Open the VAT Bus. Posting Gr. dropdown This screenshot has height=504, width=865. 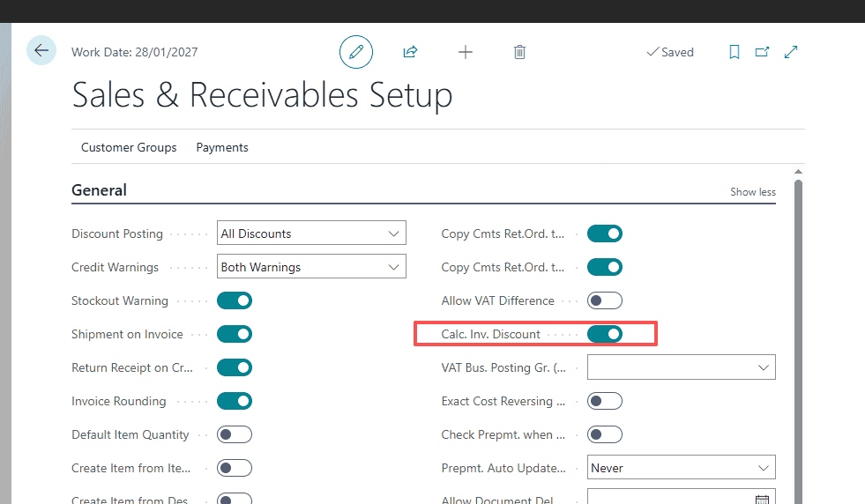pos(681,367)
